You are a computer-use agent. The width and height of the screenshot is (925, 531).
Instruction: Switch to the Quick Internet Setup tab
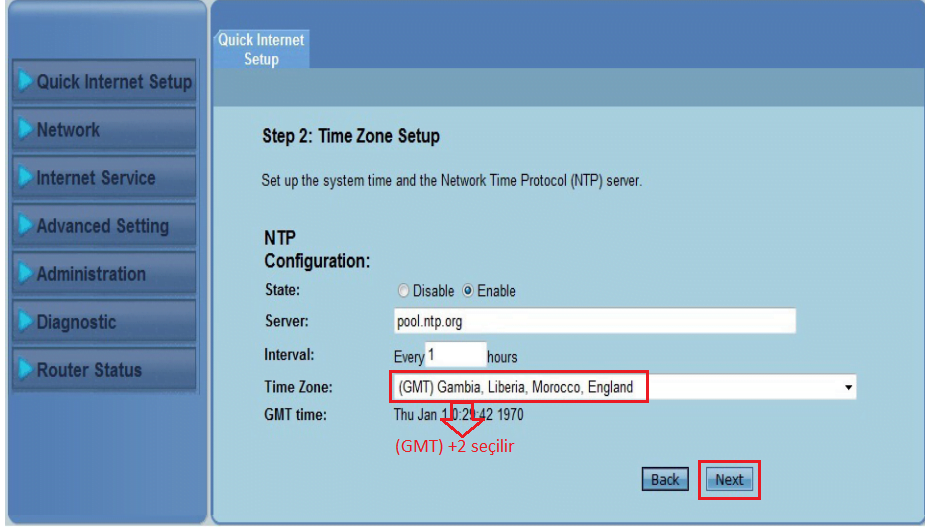261,49
